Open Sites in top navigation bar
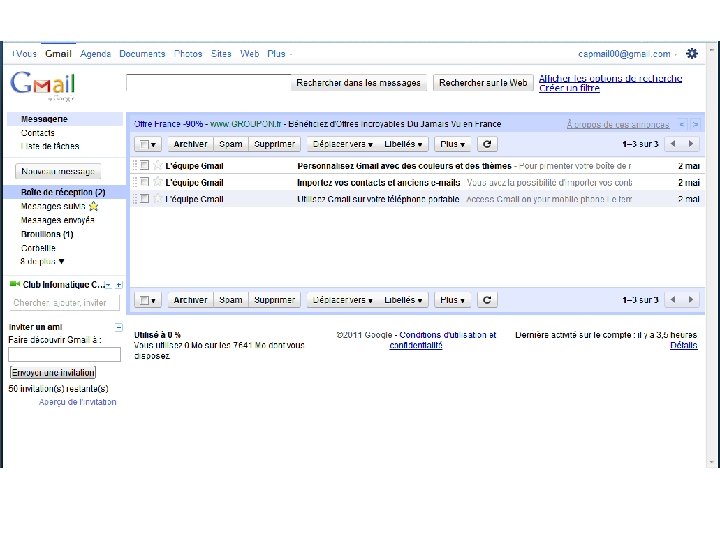Screen dimensions: 720x540 point(221,54)
